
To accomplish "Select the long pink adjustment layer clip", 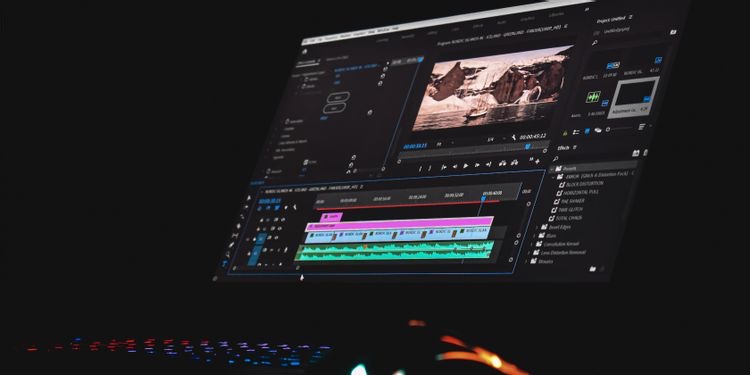I will pos(399,224).
